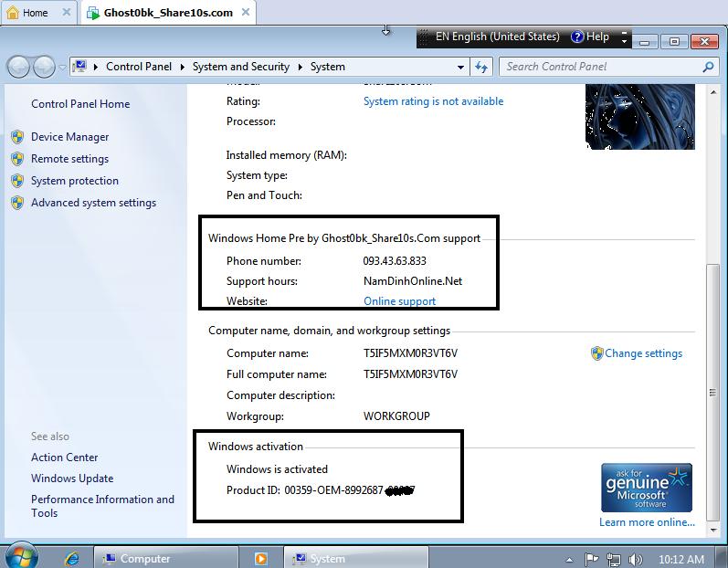Viewport: 728px width, 568px height.
Task: Open the Online support website link
Action: [399, 301]
